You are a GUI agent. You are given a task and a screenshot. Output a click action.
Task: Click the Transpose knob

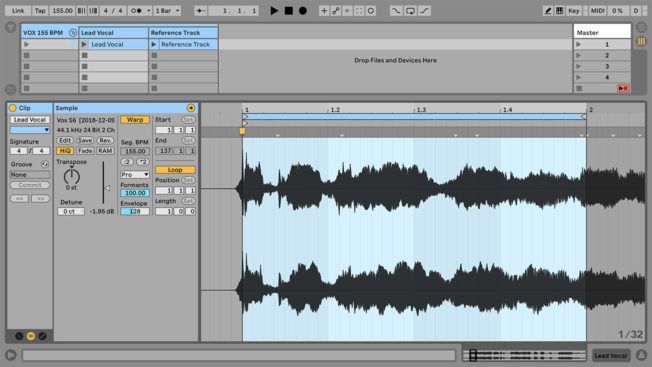tap(72, 176)
